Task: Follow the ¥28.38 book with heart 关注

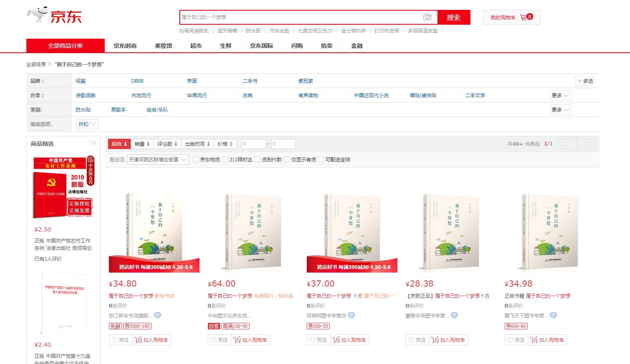Action: pos(417,340)
